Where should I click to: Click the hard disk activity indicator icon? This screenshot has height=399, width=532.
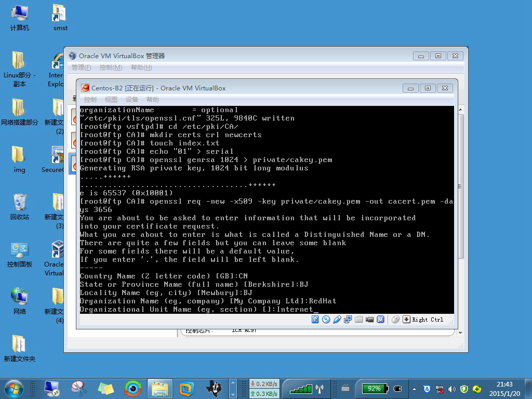pyautogui.click(x=315, y=320)
